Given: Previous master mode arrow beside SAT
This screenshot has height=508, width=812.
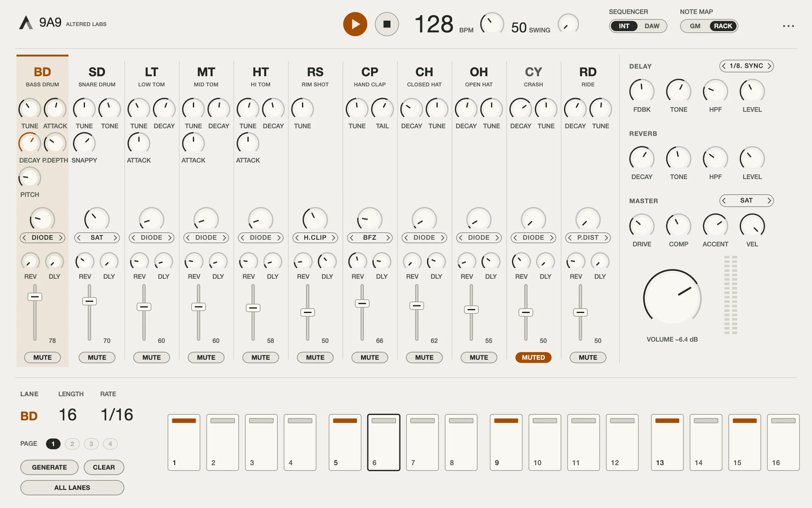Looking at the screenshot, I should click(724, 201).
